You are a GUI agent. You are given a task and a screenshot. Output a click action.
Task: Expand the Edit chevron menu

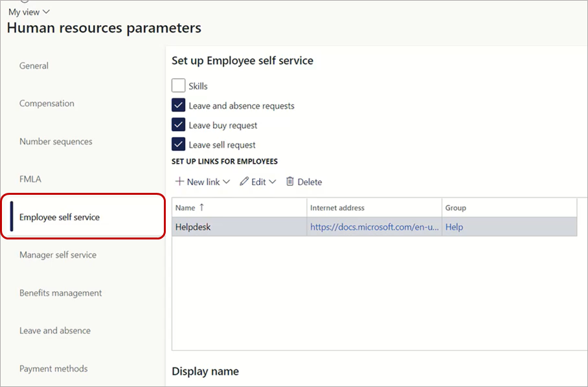coord(273,182)
